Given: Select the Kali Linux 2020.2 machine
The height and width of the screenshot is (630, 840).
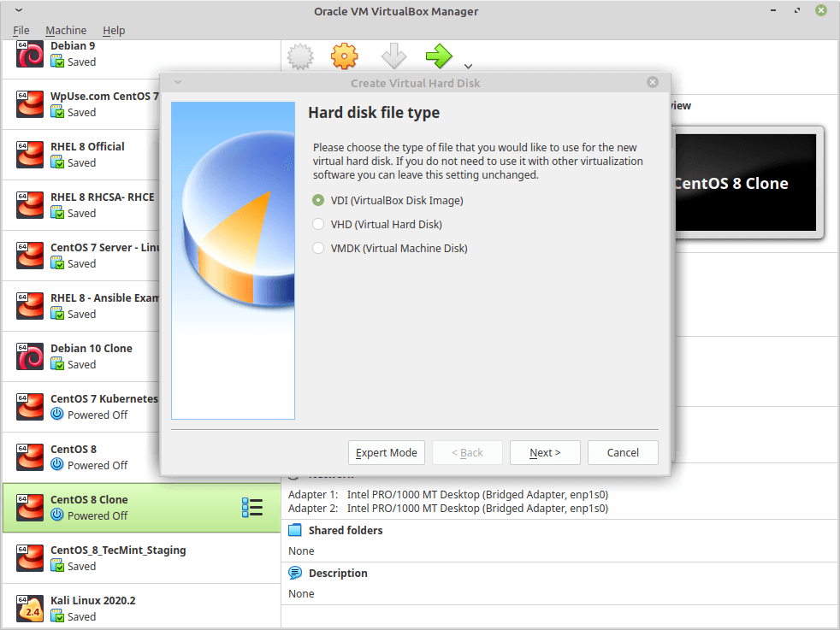Looking at the screenshot, I should pos(141,607).
